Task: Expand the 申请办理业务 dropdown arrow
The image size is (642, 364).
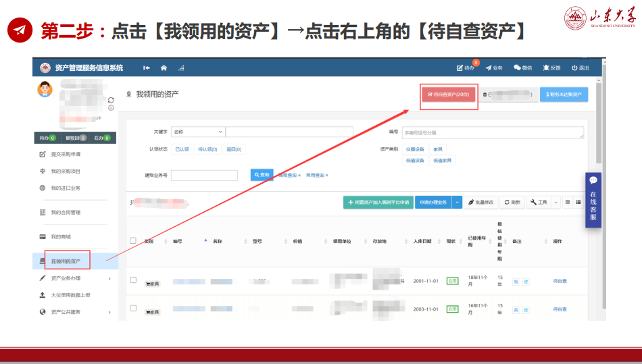Action: (x=457, y=202)
